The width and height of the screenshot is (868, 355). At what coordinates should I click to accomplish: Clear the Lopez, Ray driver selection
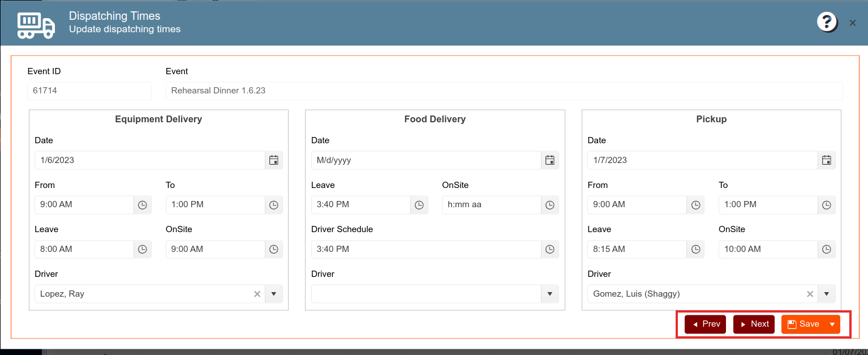[257, 294]
